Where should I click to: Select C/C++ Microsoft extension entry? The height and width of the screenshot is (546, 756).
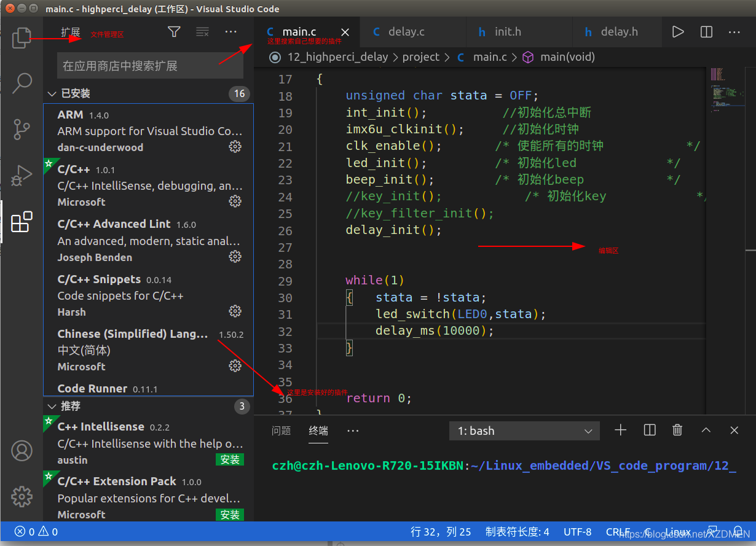click(x=148, y=185)
